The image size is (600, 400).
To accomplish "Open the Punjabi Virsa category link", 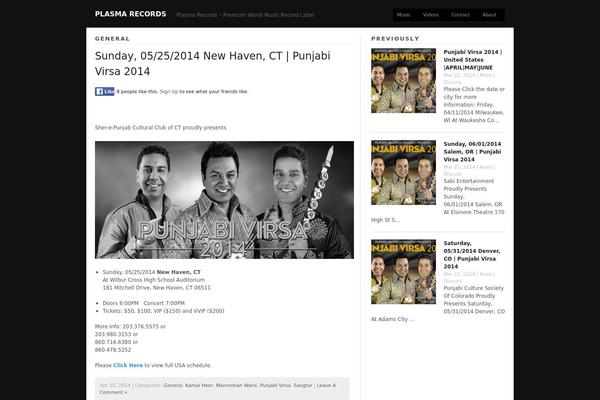I will coord(275,385).
